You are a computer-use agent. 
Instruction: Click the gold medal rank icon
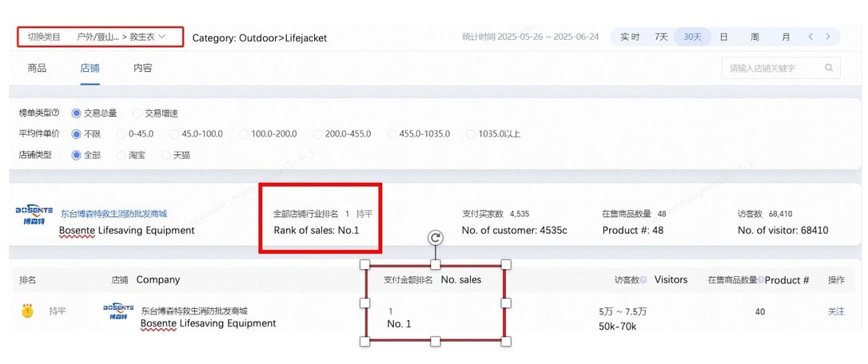click(x=27, y=311)
